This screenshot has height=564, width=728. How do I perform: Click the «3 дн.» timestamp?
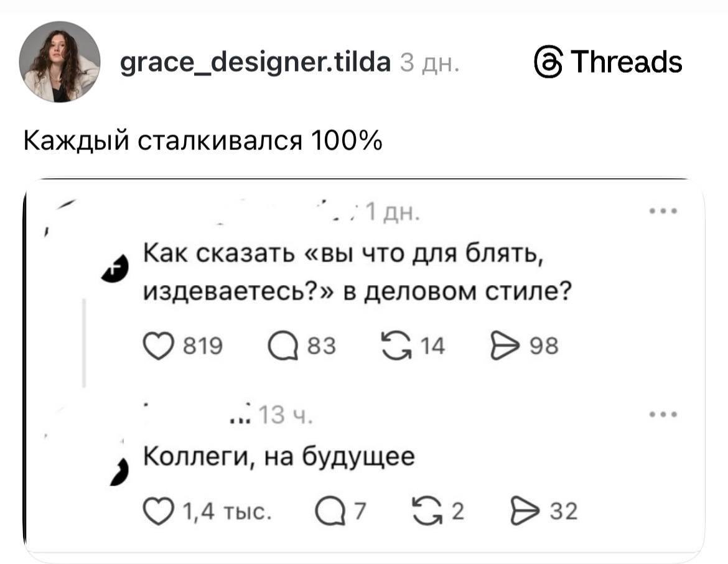[x=429, y=62]
